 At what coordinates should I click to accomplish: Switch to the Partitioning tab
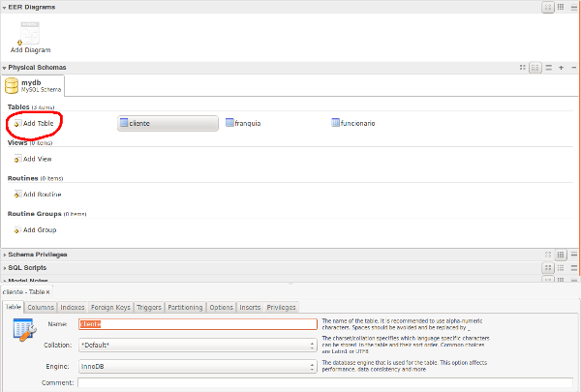(185, 307)
